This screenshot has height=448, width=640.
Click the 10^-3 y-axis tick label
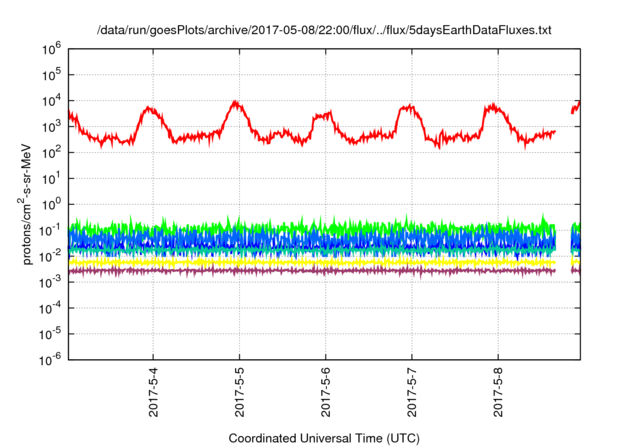tap(51, 283)
